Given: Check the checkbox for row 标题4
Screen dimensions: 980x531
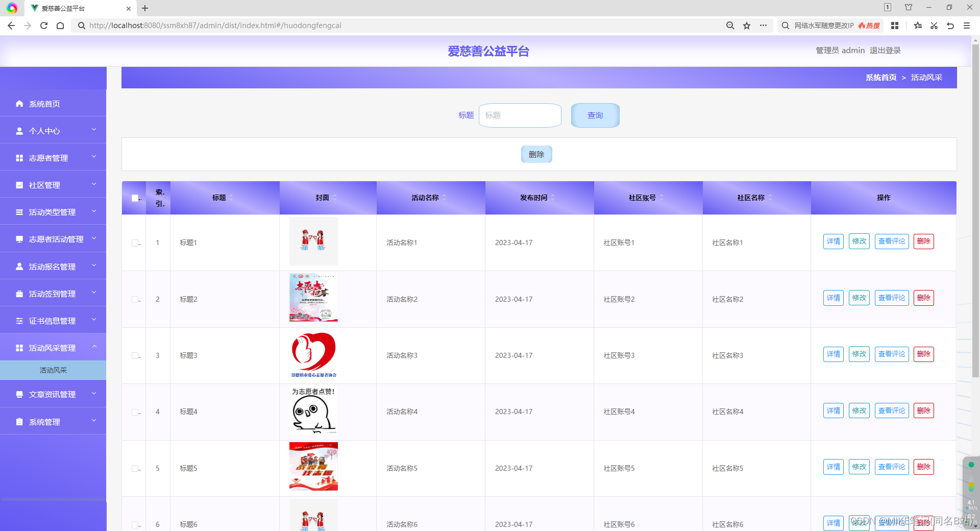Looking at the screenshot, I should point(135,412).
